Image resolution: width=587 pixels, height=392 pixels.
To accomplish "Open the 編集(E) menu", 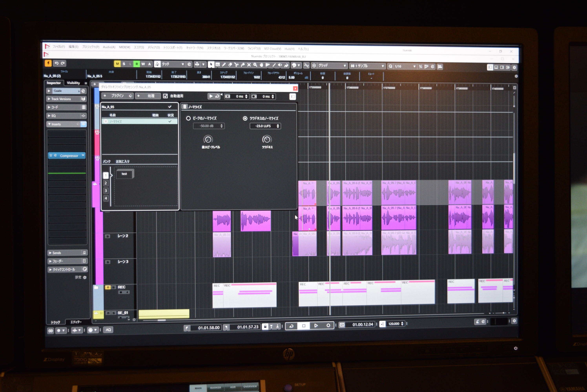I will coord(73,47).
